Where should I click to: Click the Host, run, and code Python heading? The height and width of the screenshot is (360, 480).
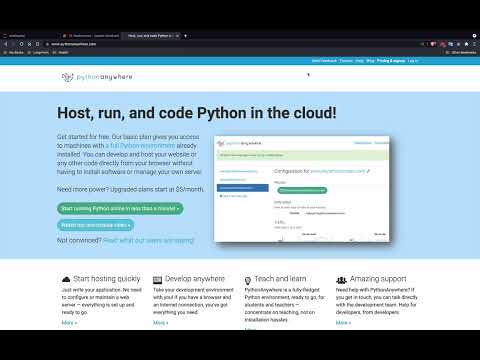pos(197,113)
